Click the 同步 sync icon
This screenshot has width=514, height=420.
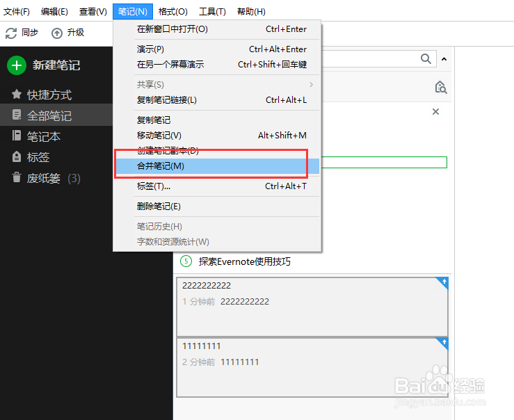(x=11, y=33)
